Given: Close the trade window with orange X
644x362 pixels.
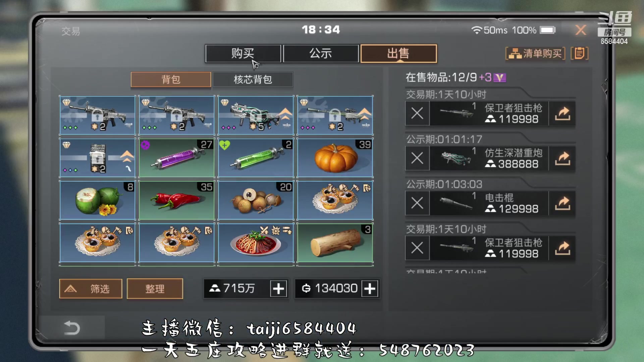Looking at the screenshot, I should [581, 30].
